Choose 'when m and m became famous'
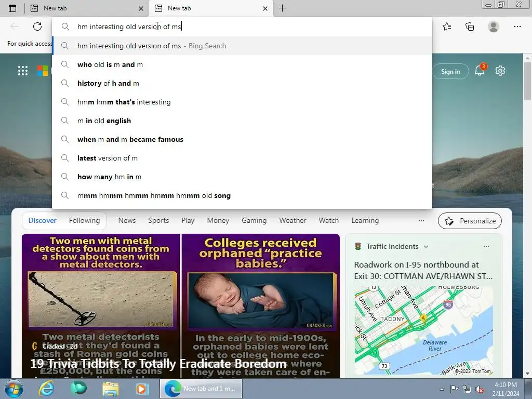This screenshot has width=532, height=399. click(243, 139)
